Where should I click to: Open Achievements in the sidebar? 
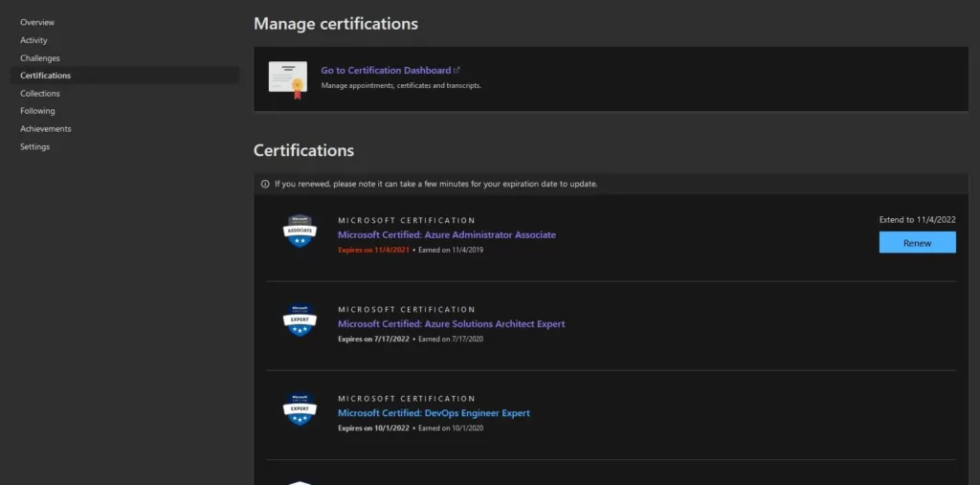pyautogui.click(x=46, y=129)
